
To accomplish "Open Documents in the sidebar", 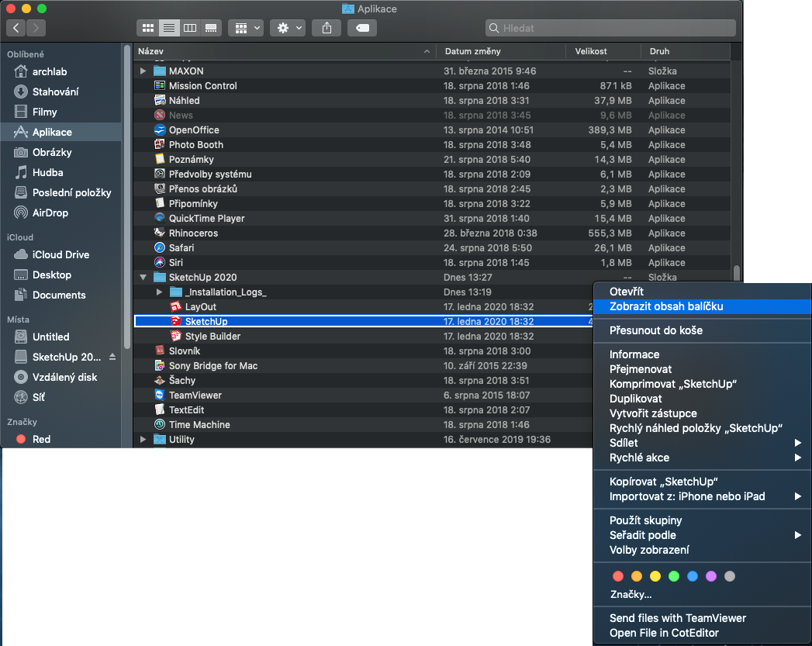I will pyautogui.click(x=61, y=295).
